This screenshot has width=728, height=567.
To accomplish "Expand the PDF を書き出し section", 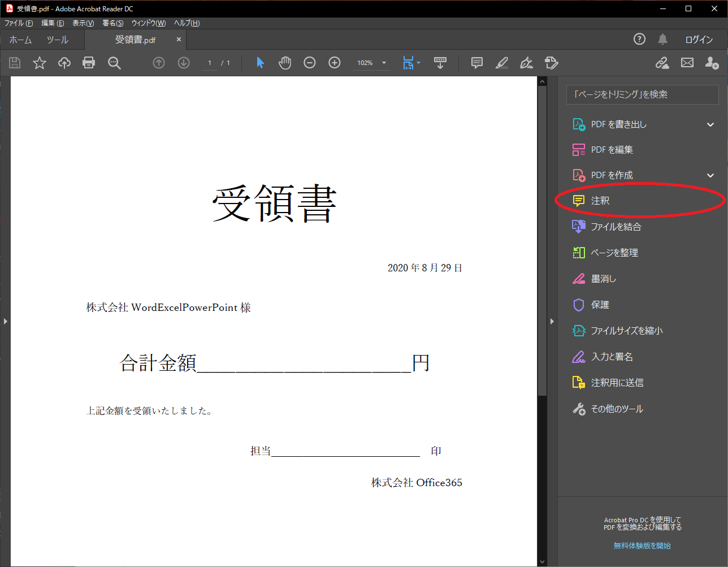I will tap(710, 124).
